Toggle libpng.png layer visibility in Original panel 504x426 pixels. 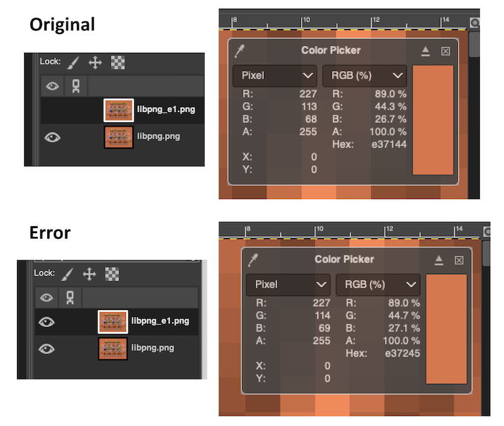coord(52,137)
